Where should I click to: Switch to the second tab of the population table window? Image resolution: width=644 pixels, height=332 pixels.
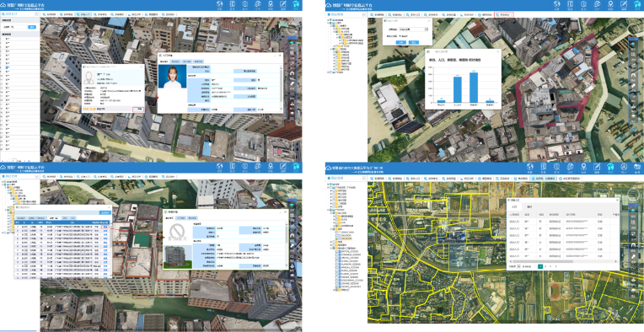point(529,206)
